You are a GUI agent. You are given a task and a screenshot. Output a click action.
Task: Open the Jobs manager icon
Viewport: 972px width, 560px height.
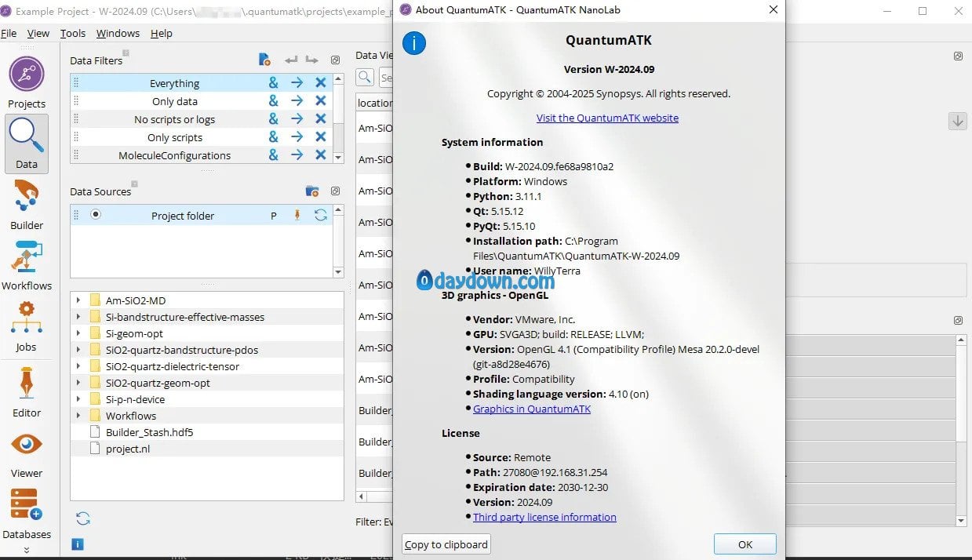[x=27, y=318]
